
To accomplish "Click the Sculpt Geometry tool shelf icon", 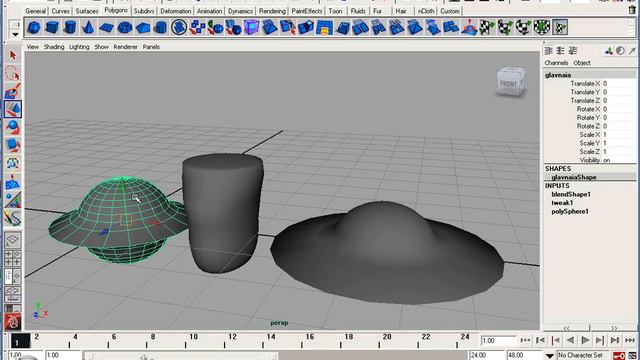I will 469,27.
